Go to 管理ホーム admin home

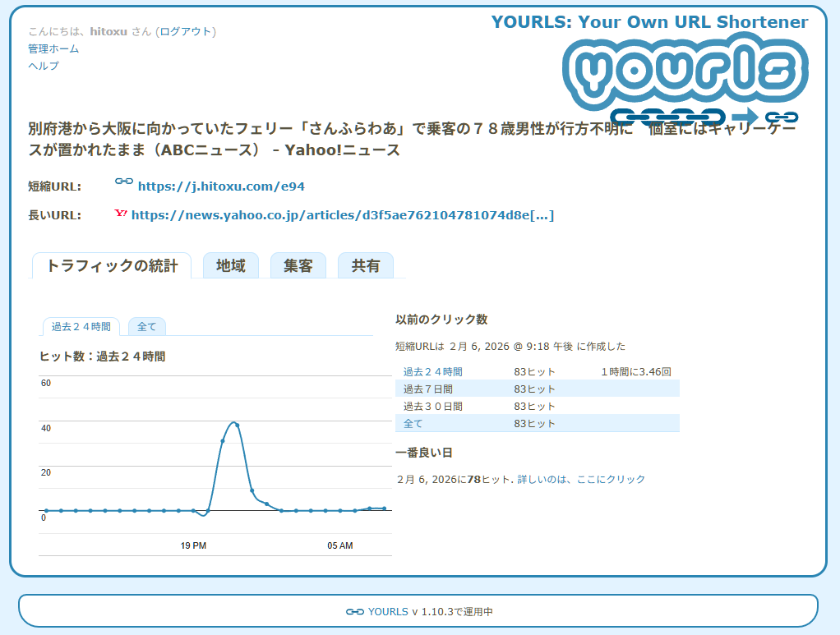(x=53, y=49)
